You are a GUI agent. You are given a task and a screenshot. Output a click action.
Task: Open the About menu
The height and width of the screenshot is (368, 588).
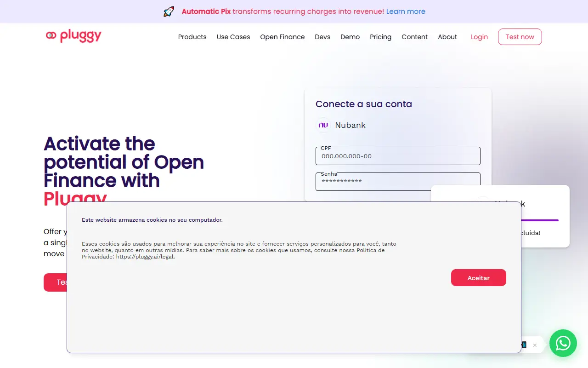click(447, 37)
